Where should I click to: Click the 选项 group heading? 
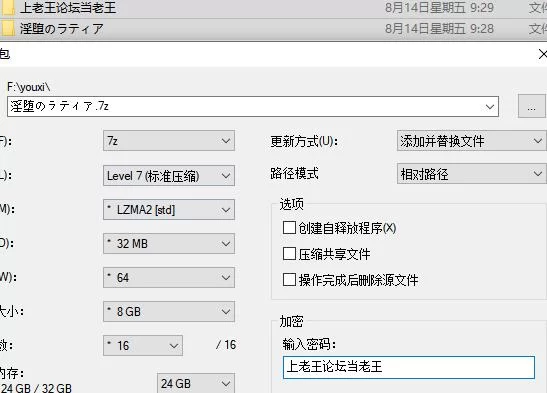(x=291, y=204)
